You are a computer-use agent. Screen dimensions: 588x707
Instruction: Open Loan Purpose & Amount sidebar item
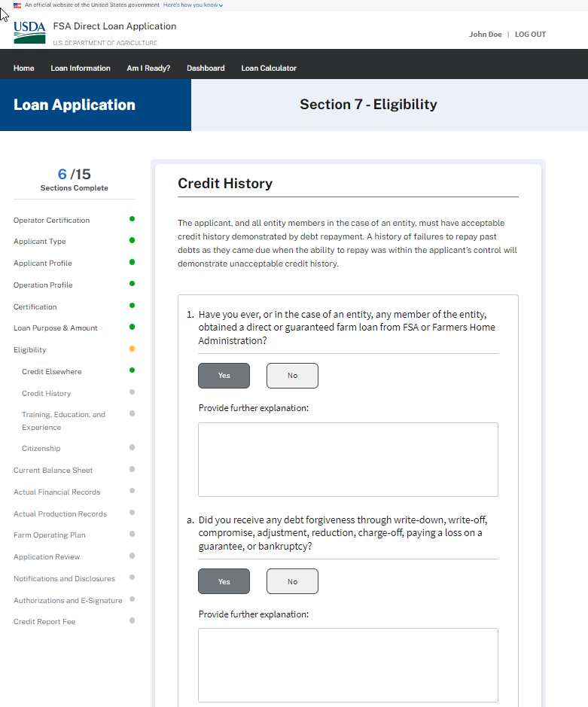56,328
